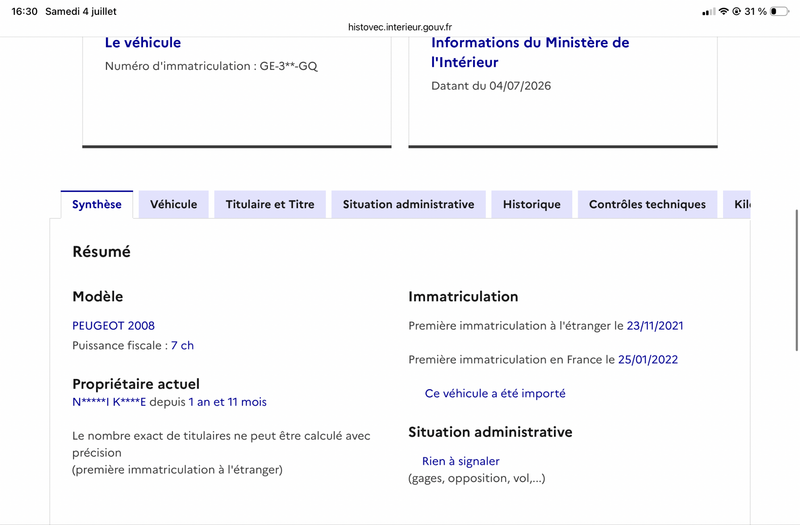This screenshot has width=800, height=525.
Task: Select 'Le nombre exact de titulaires' note
Action: click(x=221, y=453)
